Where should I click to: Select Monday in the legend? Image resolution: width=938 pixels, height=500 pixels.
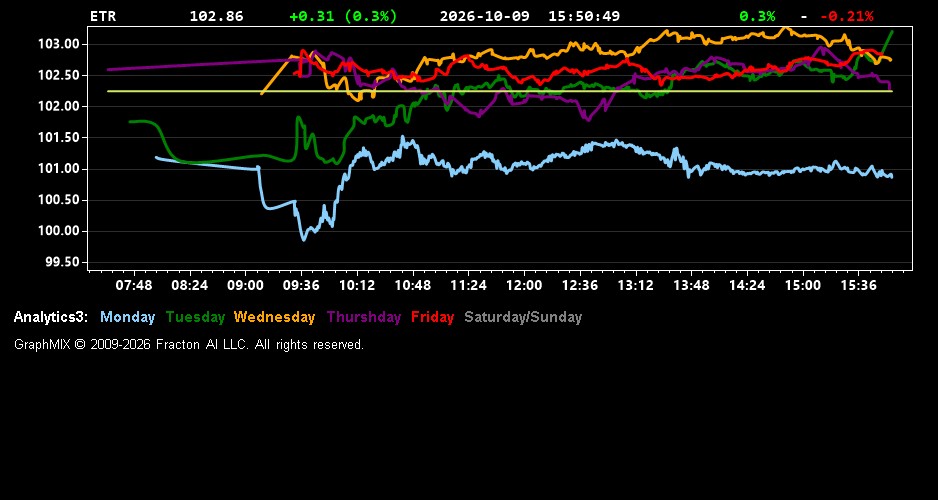[127, 317]
